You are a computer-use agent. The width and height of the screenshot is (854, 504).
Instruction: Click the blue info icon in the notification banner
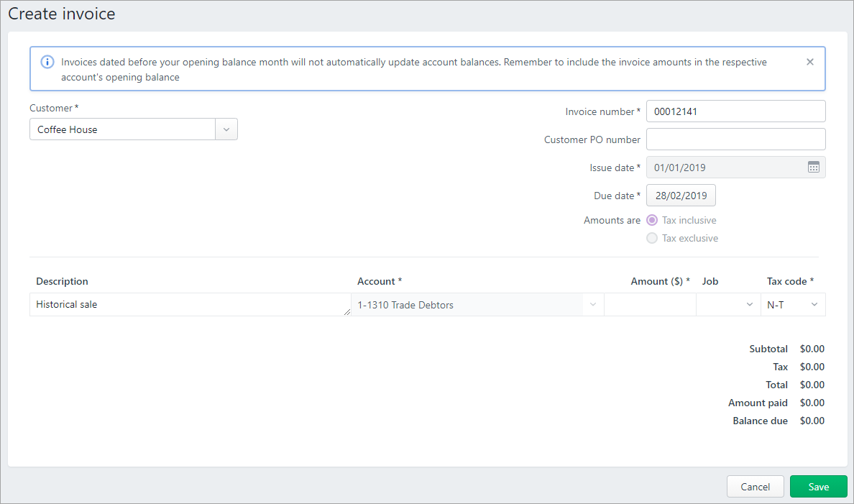click(x=47, y=62)
